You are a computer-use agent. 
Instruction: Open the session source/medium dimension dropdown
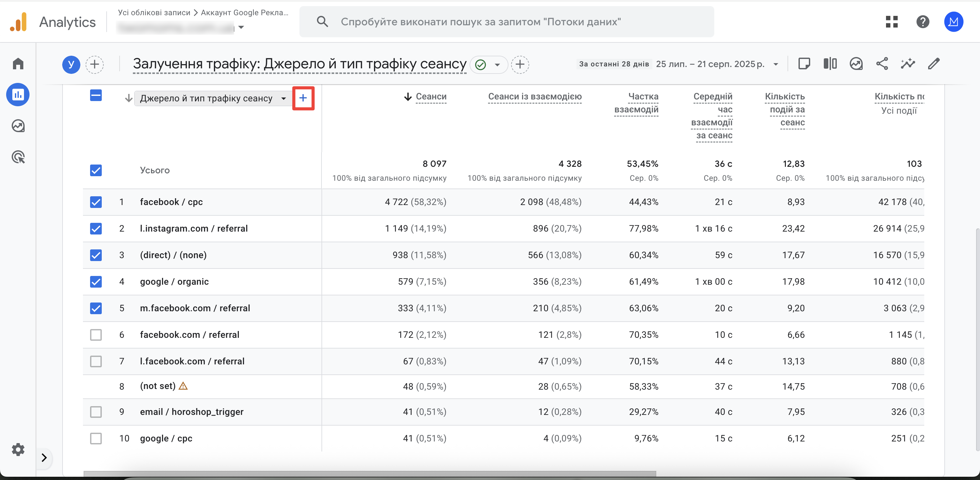[x=212, y=98]
